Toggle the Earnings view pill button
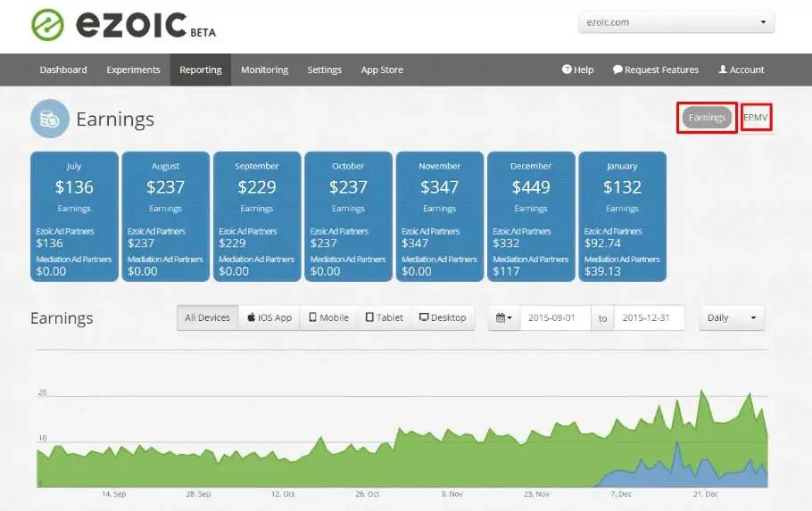The width and height of the screenshot is (812, 511). click(707, 118)
